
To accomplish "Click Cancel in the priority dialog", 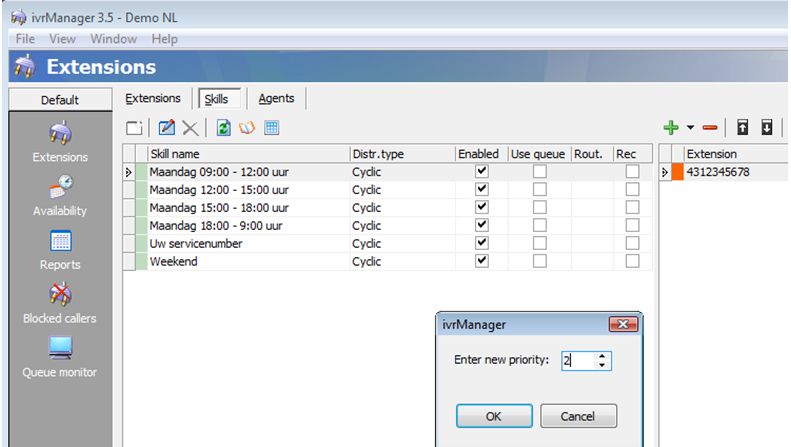I will coord(578,416).
